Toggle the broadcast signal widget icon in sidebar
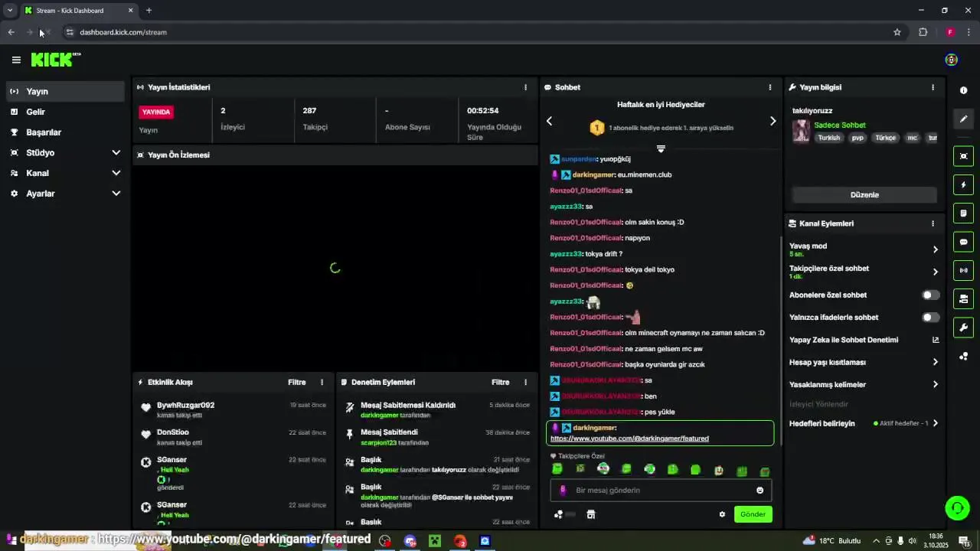Viewport: 980px width, 551px height. click(963, 270)
